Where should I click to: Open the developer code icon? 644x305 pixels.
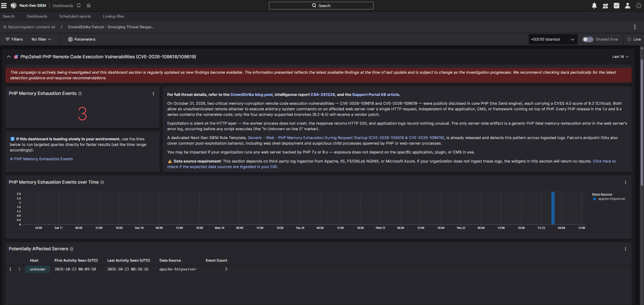tap(616, 6)
